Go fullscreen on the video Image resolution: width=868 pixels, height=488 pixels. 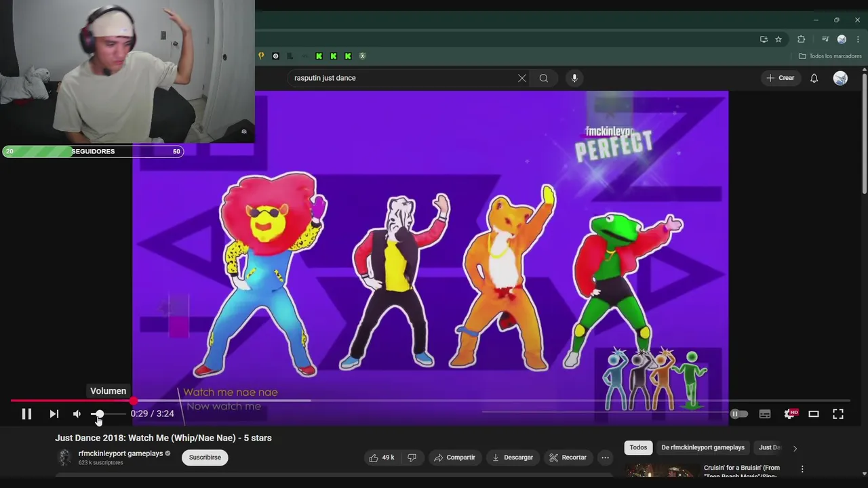[838, 413]
